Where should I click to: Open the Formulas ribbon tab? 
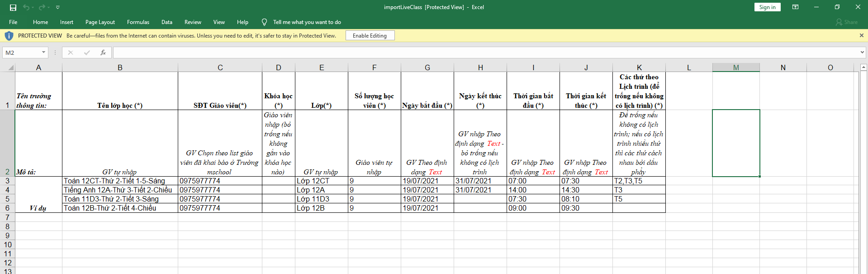[138, 22]
